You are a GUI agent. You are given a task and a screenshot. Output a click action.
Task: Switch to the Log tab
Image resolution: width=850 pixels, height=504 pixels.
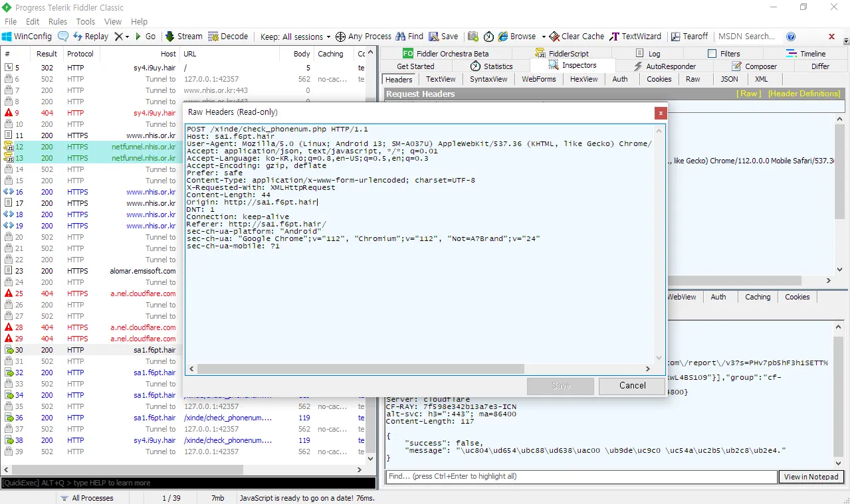point(648,53)
